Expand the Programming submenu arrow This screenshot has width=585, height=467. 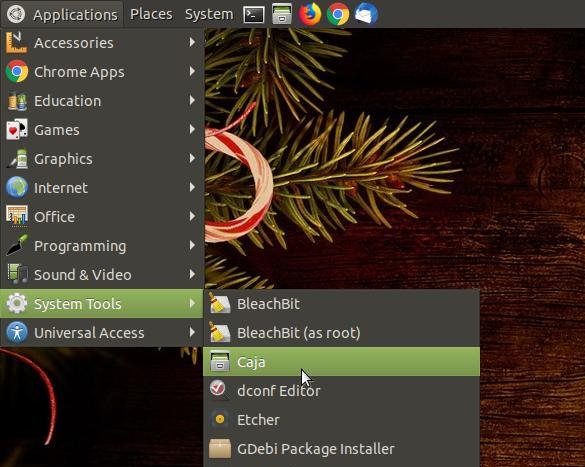[192, 245]
